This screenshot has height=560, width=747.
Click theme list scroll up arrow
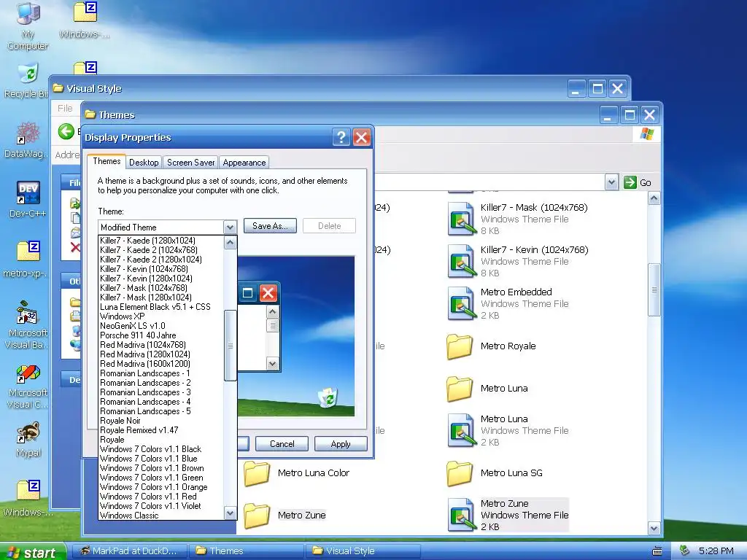click(x=230, y=243)
